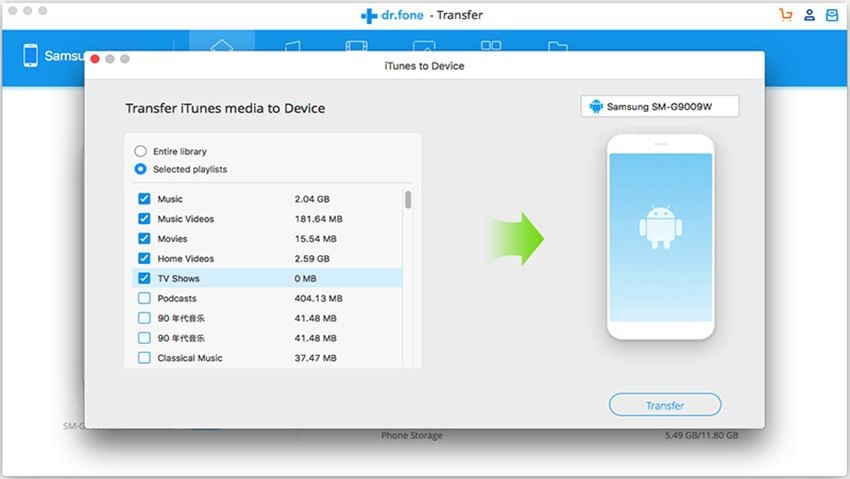Uncheck the TV Shows checkbox
This screenshot has width=850, height=479.
tap(144, 278)
